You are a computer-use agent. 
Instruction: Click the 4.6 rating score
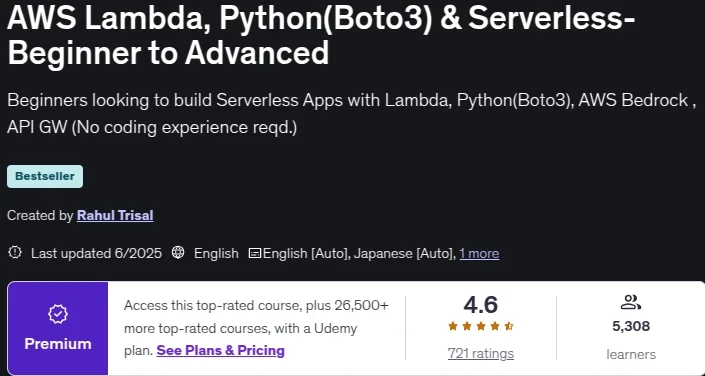pyautogui.click(x=481, y=305)
